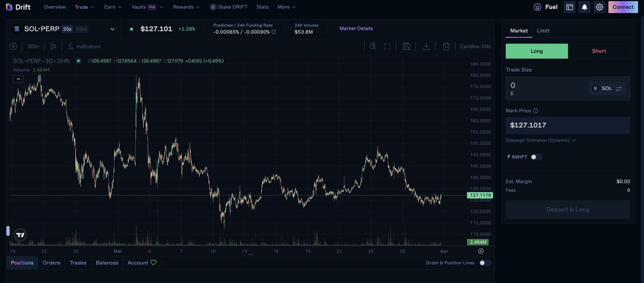Select the Short side button
Screen dimensions: 644x283
(x=599, y=51)
